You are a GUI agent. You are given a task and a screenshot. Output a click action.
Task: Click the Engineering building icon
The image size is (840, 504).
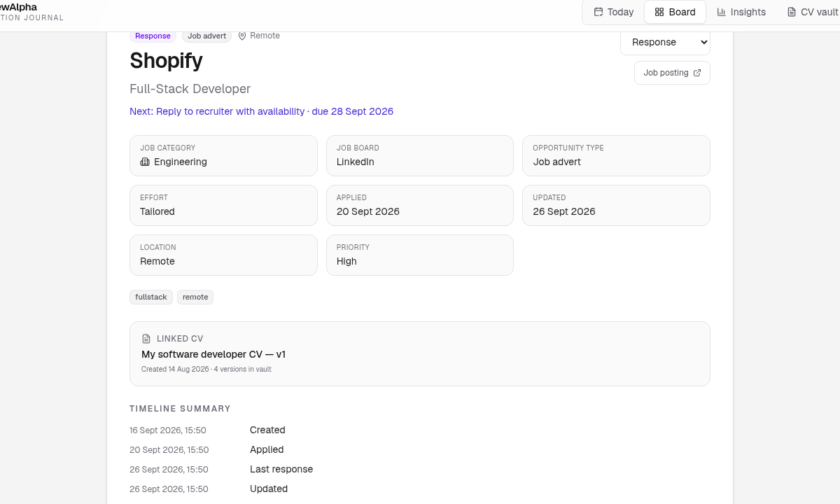point(145,162)
